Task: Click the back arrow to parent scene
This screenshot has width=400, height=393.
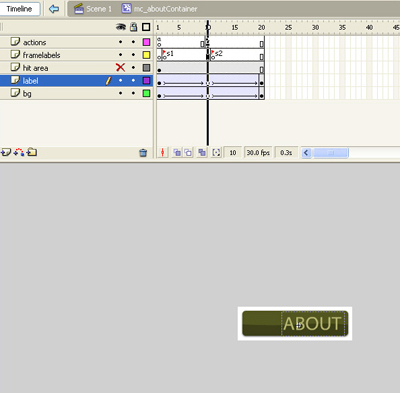Action: [x=54, y=9]
